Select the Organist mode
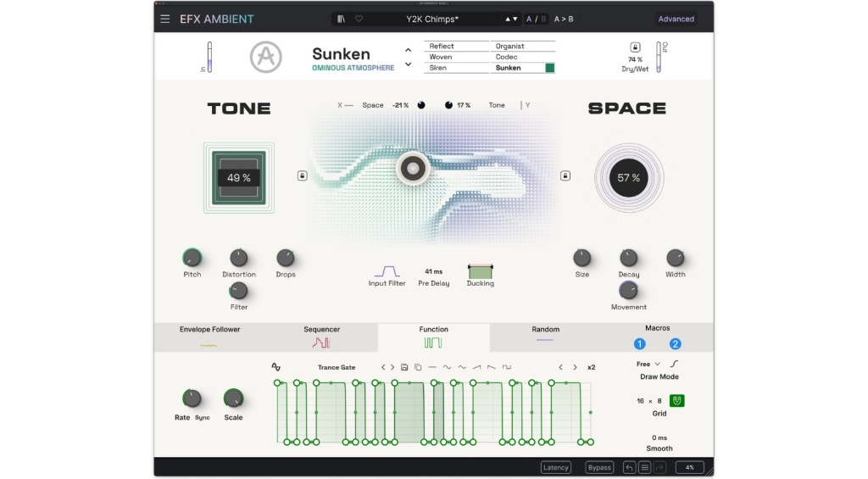The image size is (868, 479). (x=522, y=46)
